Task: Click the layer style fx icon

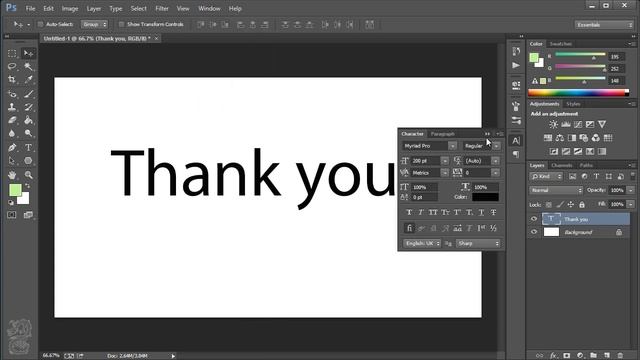Action: (553, 356)
